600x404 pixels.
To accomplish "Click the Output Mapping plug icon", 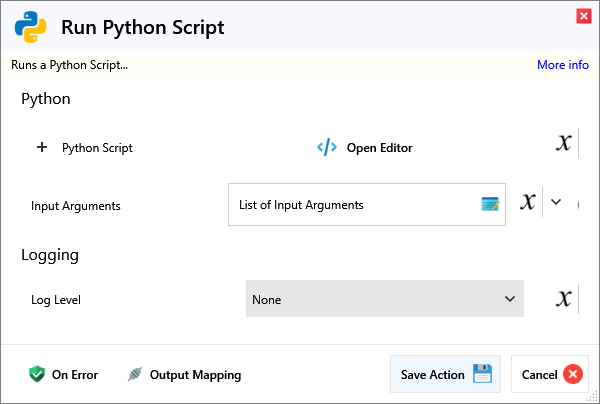I will pyautogui.click(x=135, y=375).
